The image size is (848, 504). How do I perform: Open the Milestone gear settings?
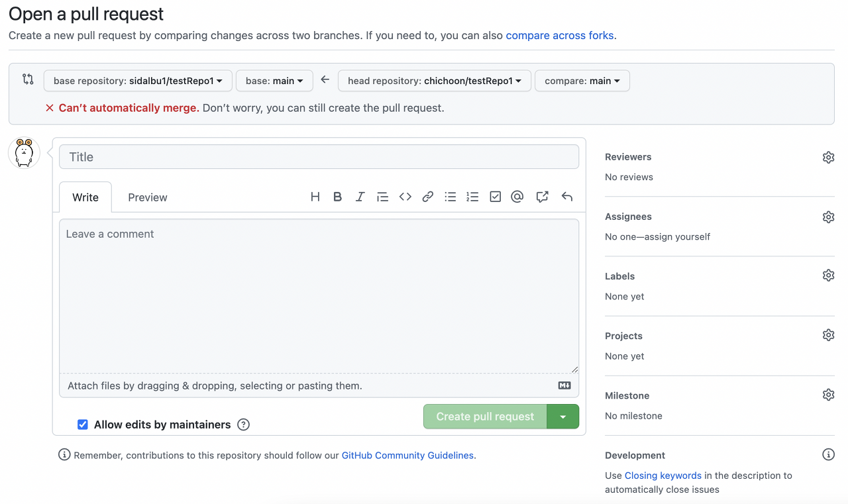tap(828, 395)
